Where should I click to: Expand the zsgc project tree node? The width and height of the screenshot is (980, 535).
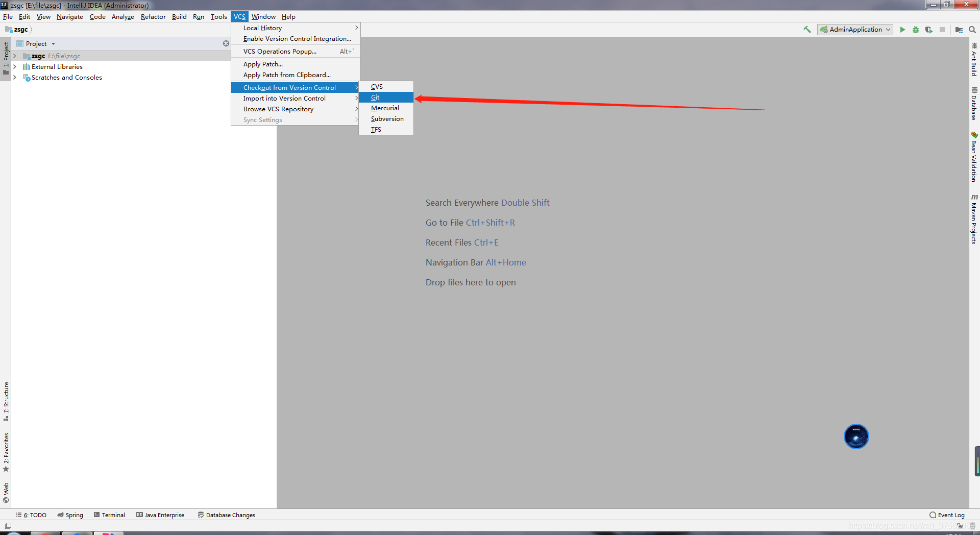pos(15,56)
